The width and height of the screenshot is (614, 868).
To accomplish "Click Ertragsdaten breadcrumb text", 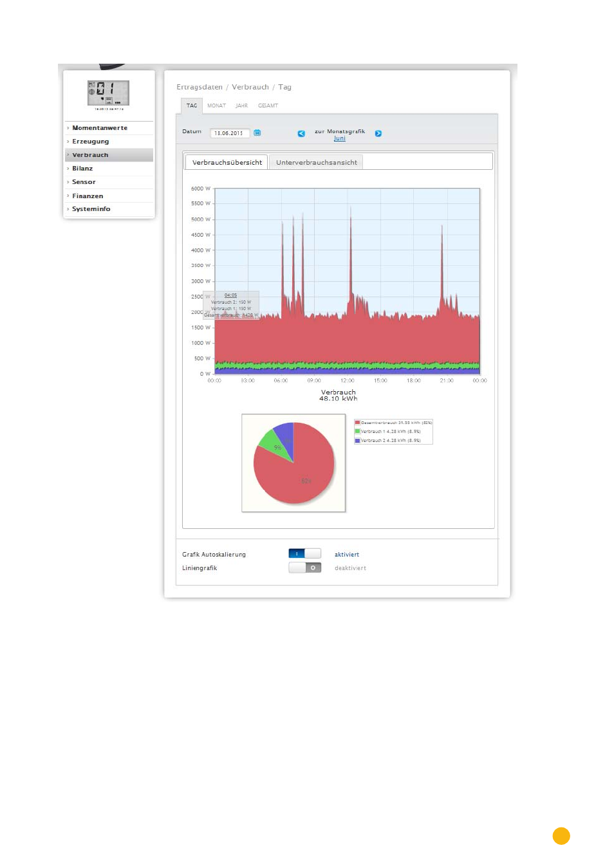I will 200,87.
